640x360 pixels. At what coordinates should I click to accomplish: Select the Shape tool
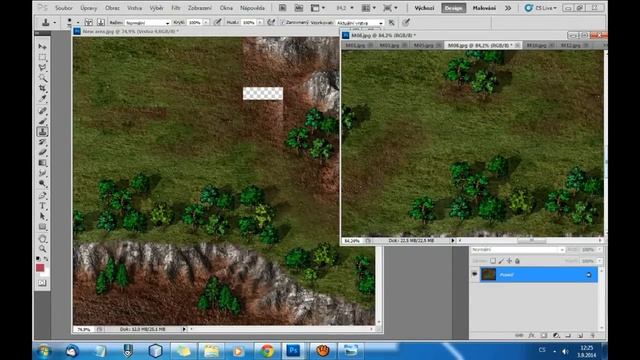[42, 227]
